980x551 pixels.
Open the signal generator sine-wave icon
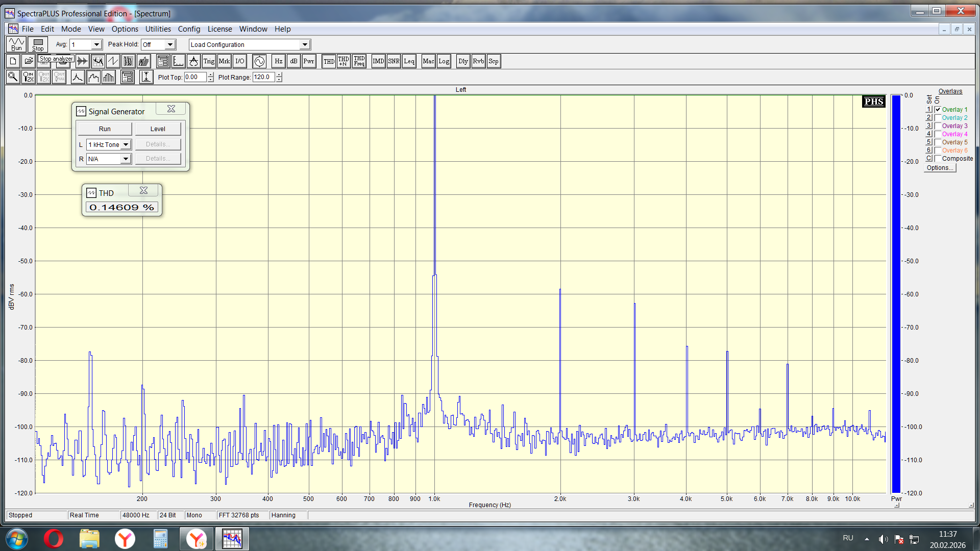[259, 61]
